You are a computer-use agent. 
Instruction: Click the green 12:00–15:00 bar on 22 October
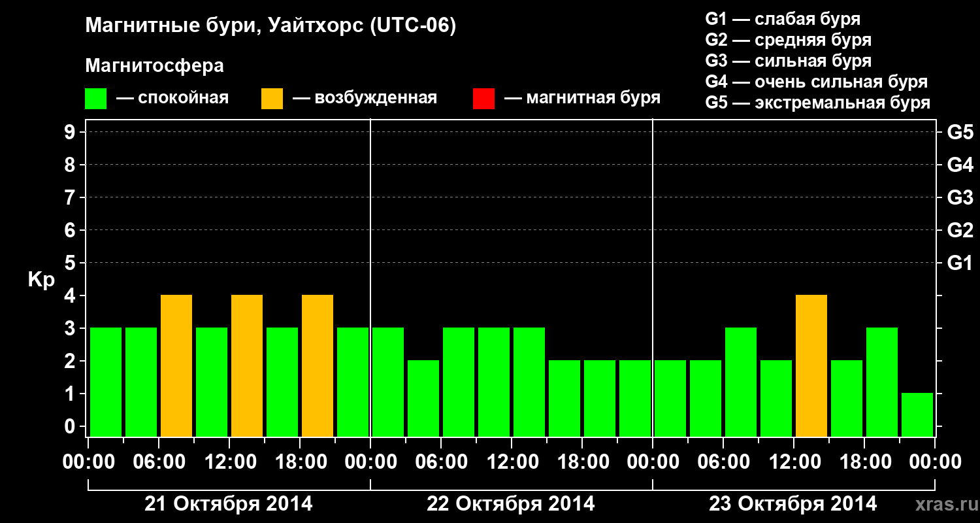(x=529, y=382)
